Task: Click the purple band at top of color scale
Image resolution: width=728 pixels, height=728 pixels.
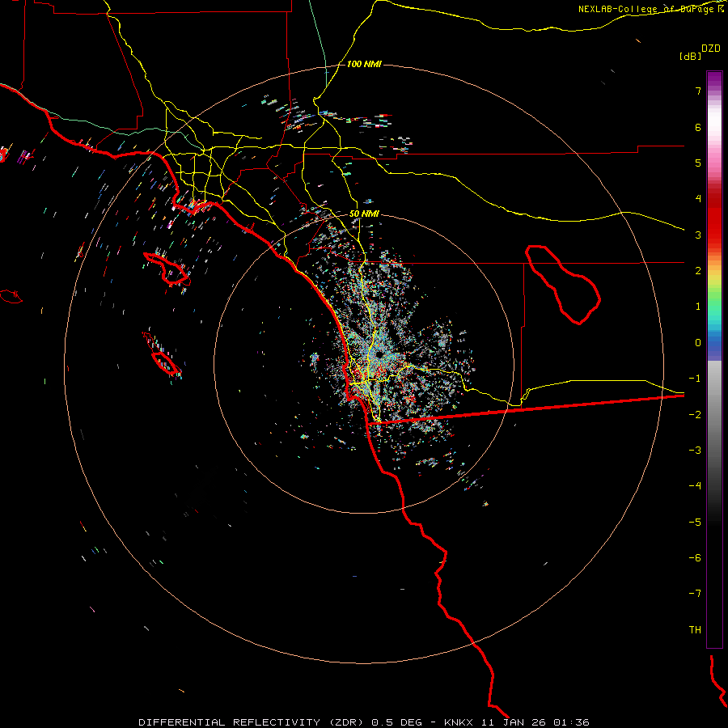Action: 714,79
